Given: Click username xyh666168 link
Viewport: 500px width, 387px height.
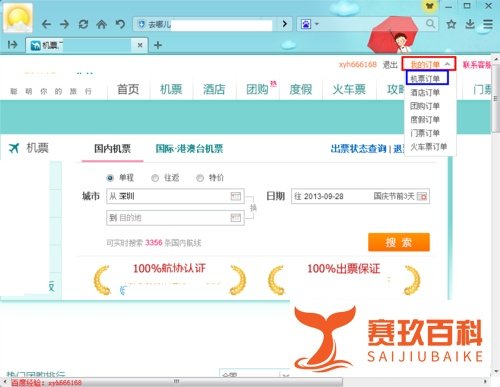Looking at the screenshot, I should [358, 64].
